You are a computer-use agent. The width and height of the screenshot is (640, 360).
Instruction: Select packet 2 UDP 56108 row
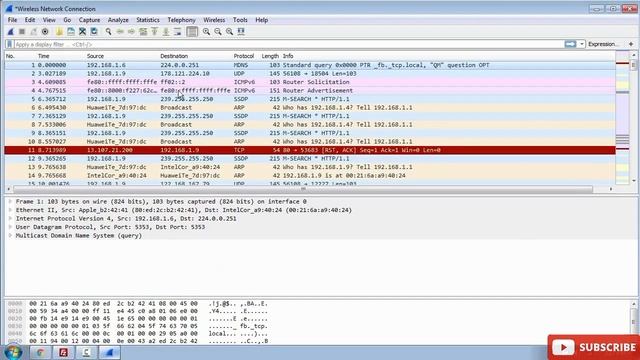pos(310,73)
